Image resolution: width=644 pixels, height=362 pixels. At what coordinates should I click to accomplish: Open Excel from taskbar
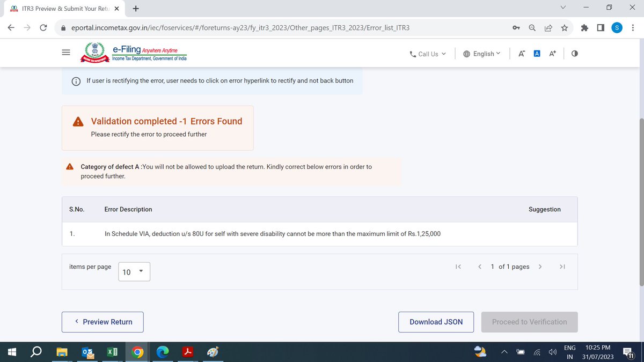click(113, 352)
